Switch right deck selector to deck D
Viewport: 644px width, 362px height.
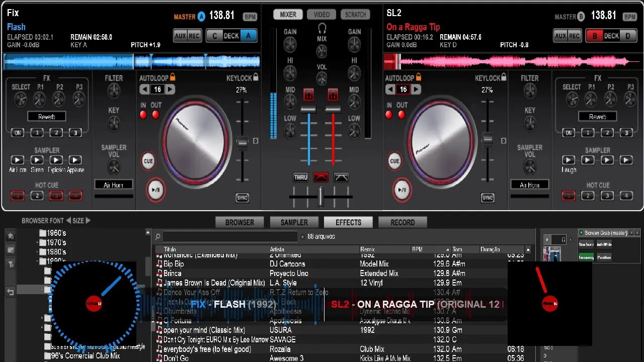pyautogui.click(x=628, y=36)
